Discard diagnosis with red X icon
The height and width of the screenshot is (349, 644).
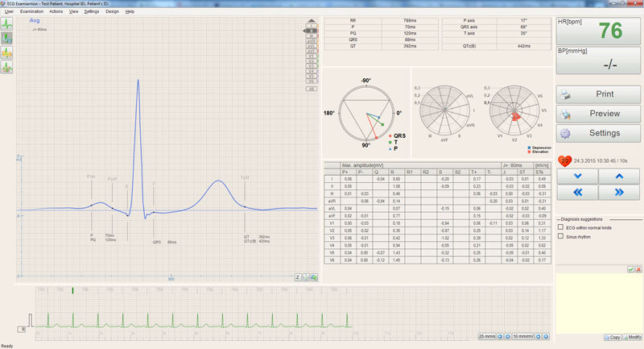point(638,269)
